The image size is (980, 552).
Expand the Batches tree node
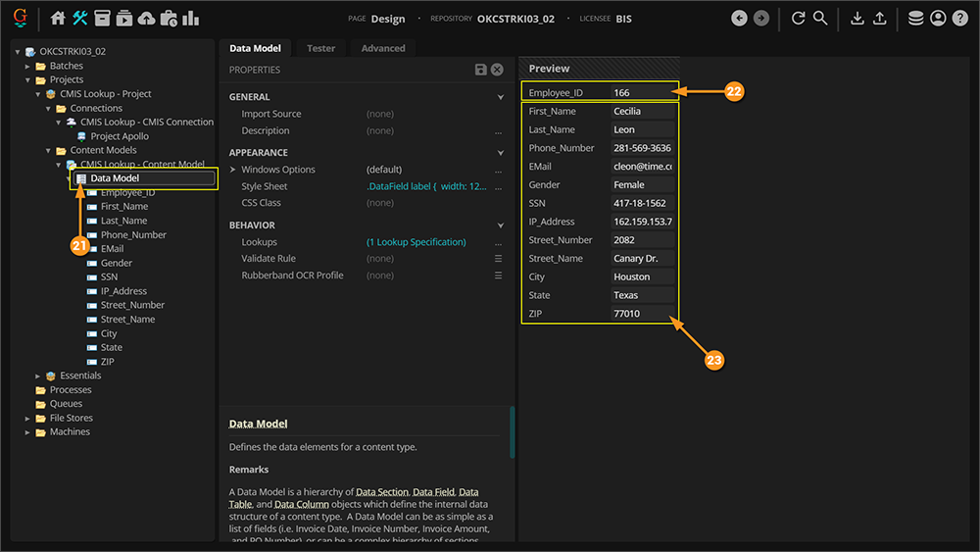click(28, 66)
